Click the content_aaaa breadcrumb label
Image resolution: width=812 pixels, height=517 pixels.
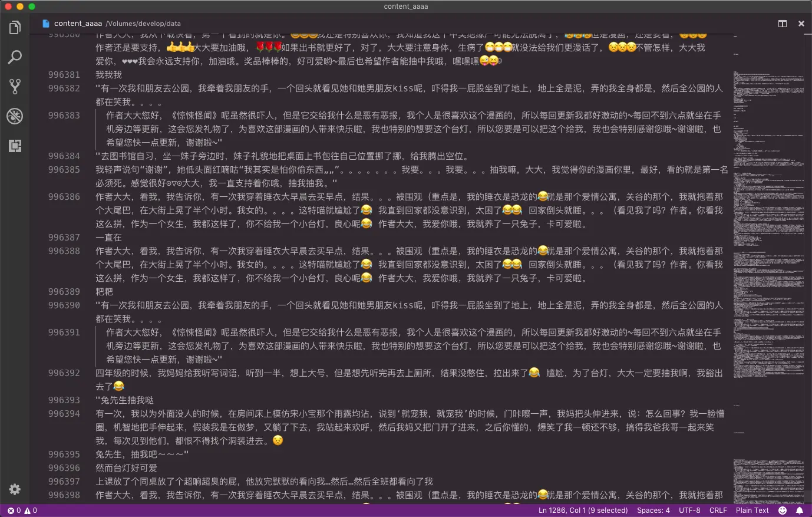point(77,24)
